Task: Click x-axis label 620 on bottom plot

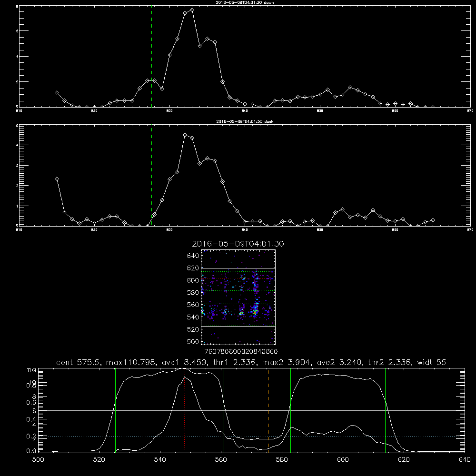Action: point(404,460)
